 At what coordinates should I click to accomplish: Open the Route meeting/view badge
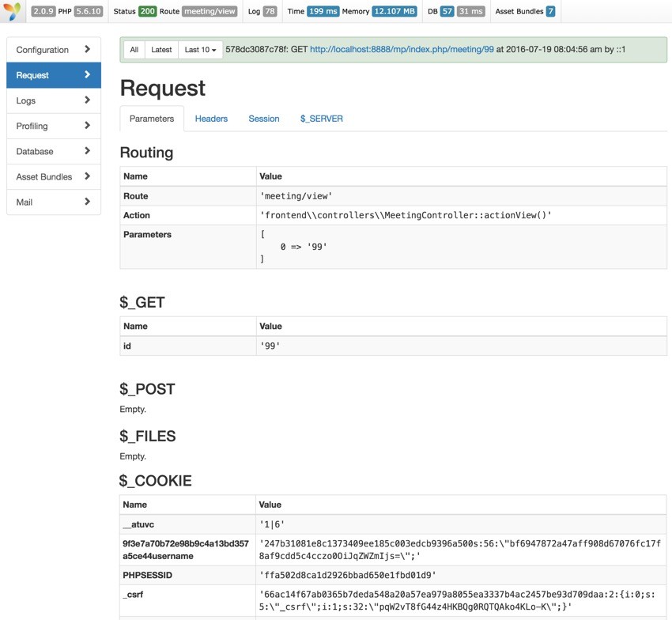pyautogui.click(x=210, y=11)
